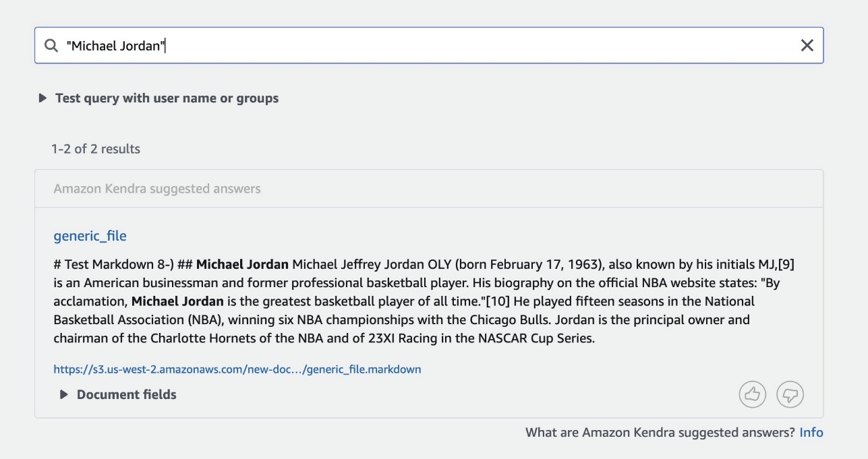
Task: Focus the "Michael Jordan" search input field
Action: [429, 46]
